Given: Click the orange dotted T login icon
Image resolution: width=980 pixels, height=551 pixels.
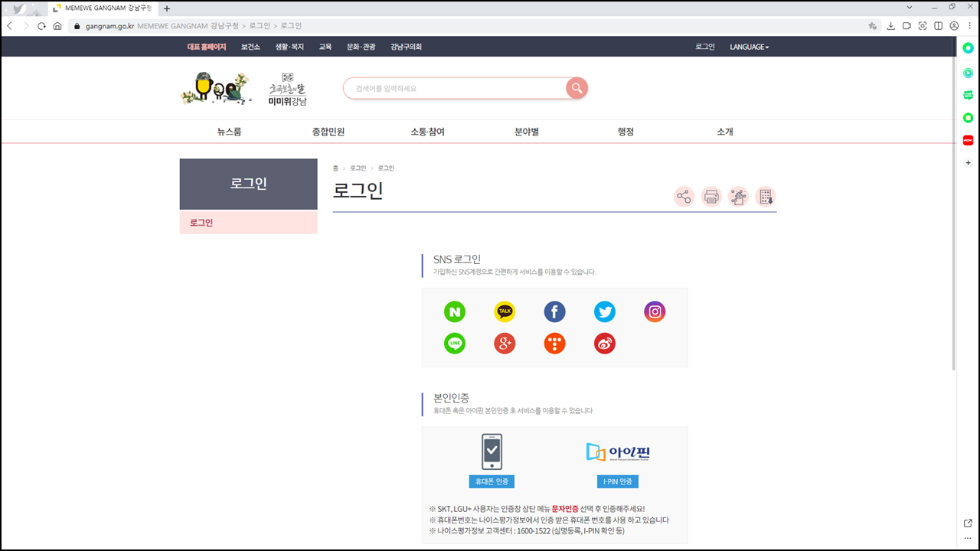Looking at the screenshot, I should pyautogui.click(x=554, y=344).
